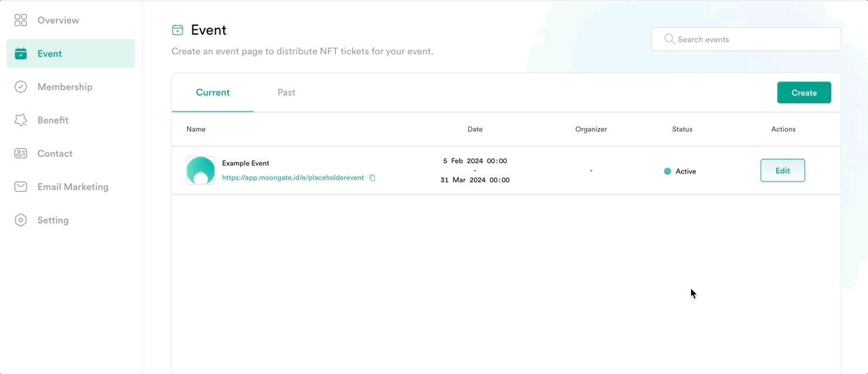Click the Example Event thumbnail image
The height and width of the screenshot is (374, 868).
201,171
